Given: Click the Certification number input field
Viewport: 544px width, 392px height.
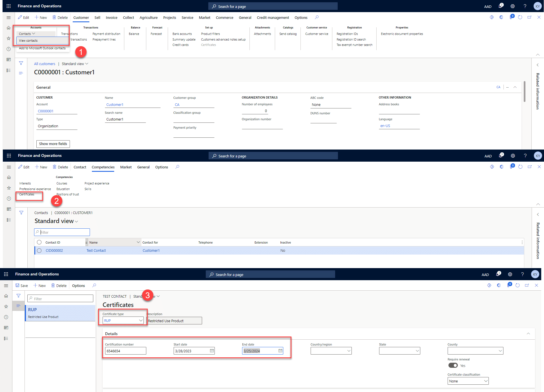Looking at the screenshot, I should tap(125, 351).
